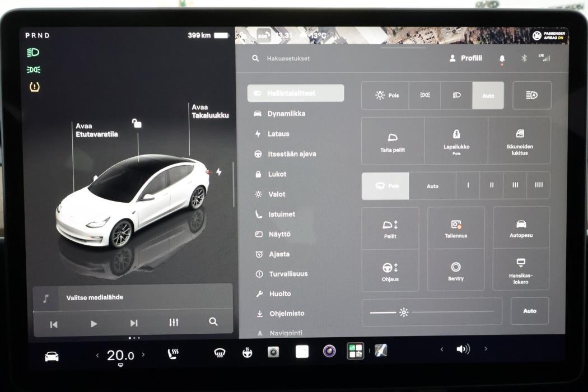Tap the LTE signal indicator
The image size is (588, 392).
[x=544, y=58]
